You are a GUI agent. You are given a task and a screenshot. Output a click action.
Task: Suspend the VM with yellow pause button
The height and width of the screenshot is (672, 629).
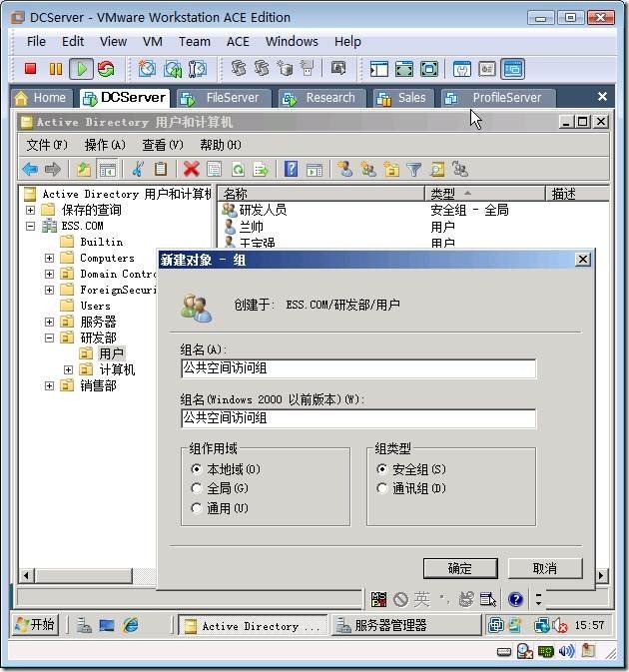56,69
